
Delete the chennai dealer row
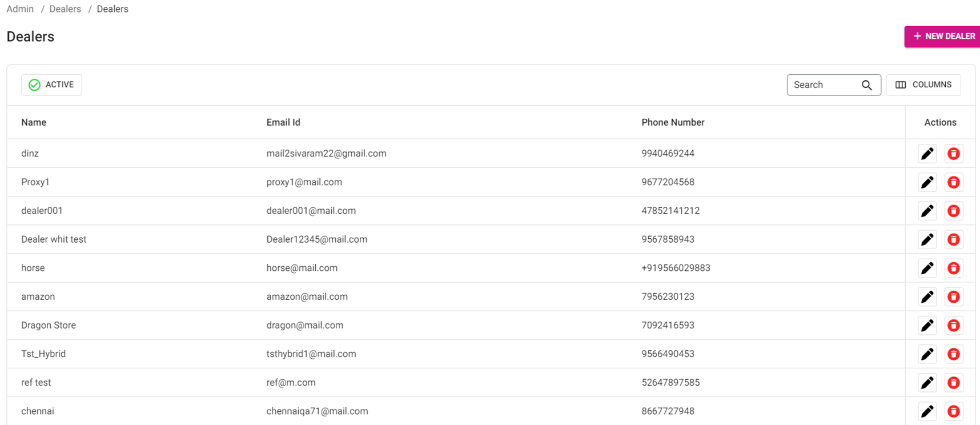[x=953, y=411]
